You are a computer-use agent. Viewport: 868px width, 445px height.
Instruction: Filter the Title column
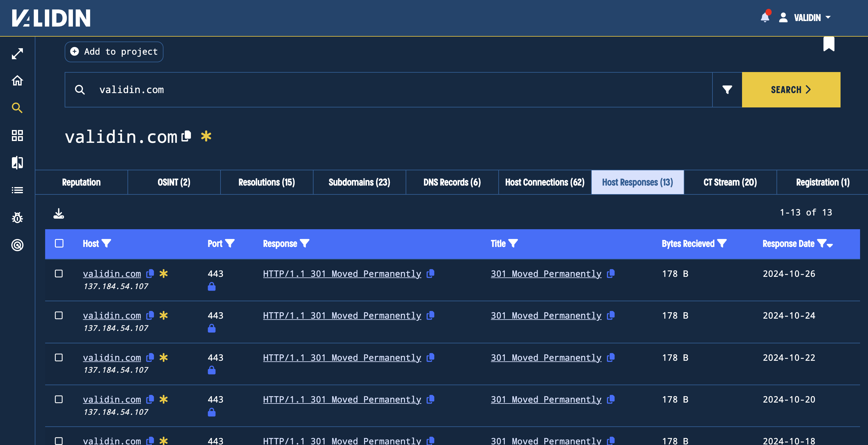(x=513, y=243)
